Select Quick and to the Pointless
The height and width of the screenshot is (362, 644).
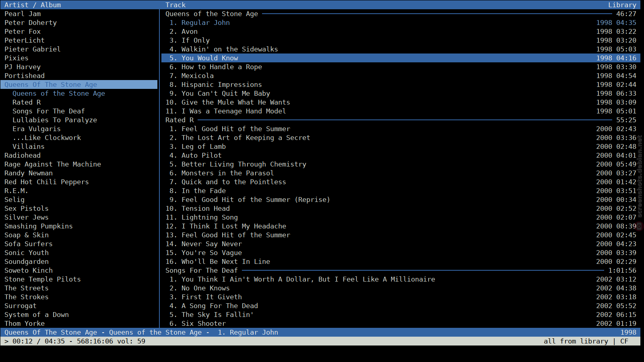tap(401, 182)
